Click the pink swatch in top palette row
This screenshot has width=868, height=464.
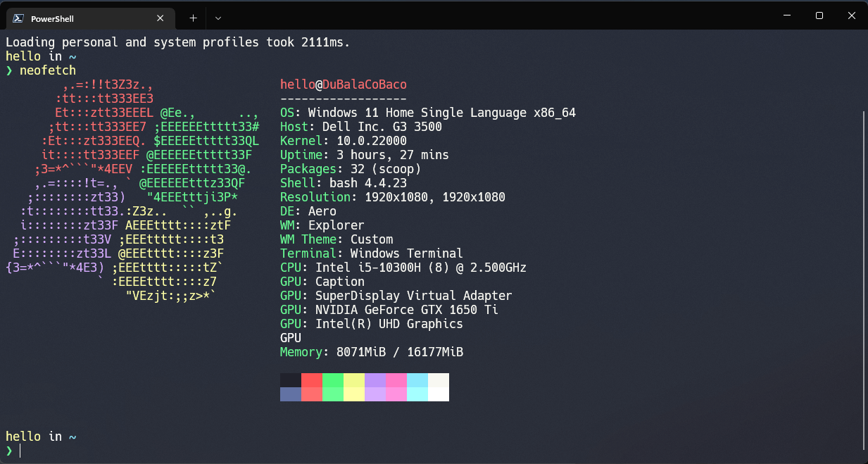[396, 380]
